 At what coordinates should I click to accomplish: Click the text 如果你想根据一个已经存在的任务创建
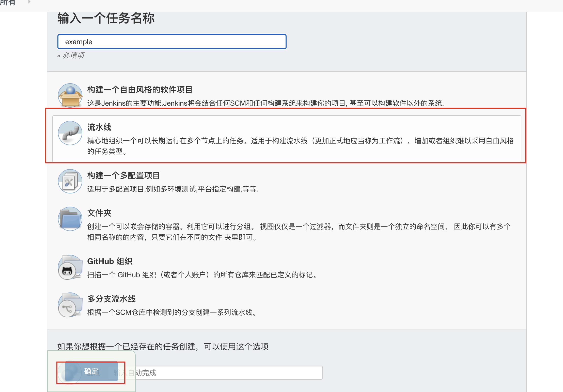163,346
